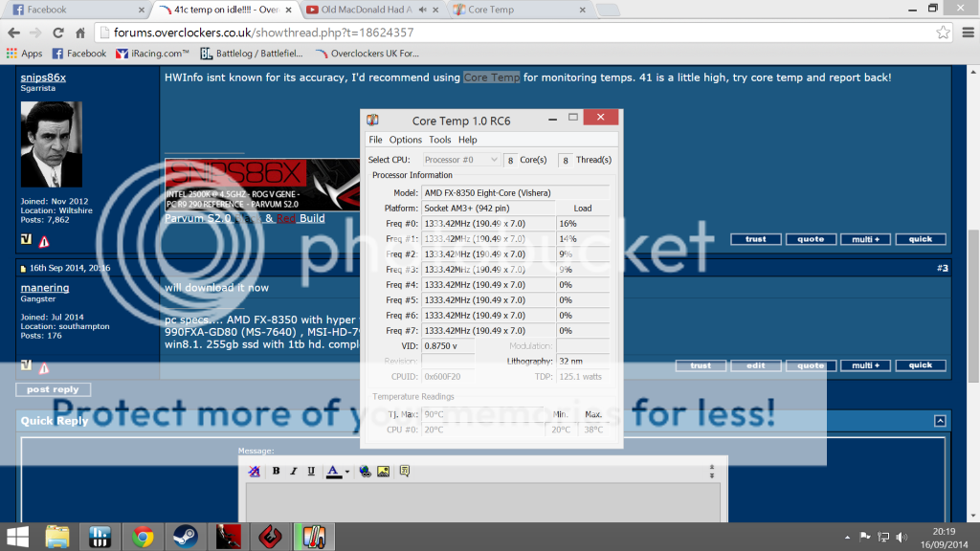Click inside the Quick Reply message box

click(x=482, y=501)
